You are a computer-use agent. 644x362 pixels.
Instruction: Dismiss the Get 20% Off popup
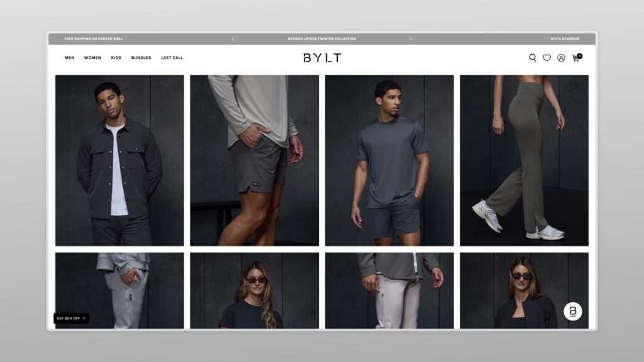pos(84,319)
